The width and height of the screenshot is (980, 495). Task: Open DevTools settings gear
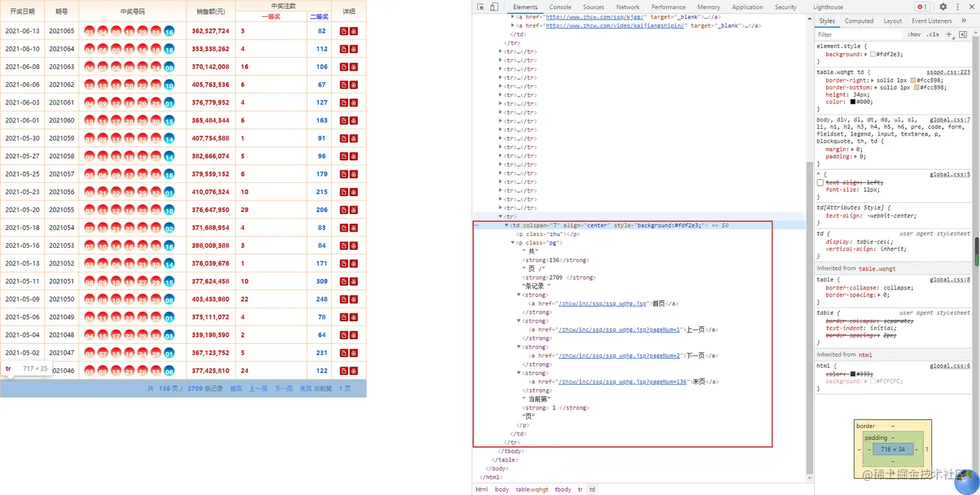tap(943, 6)
